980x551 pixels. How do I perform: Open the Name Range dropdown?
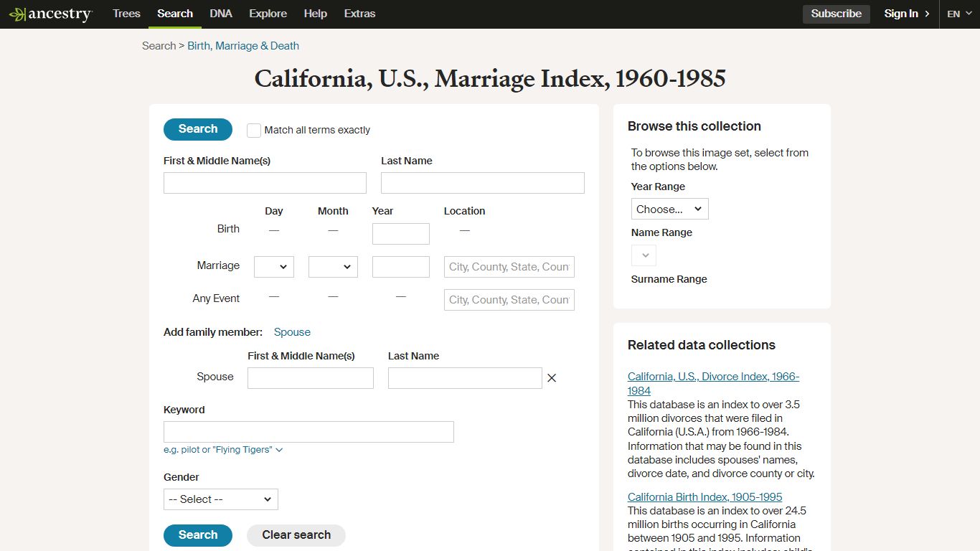point(644,255)
